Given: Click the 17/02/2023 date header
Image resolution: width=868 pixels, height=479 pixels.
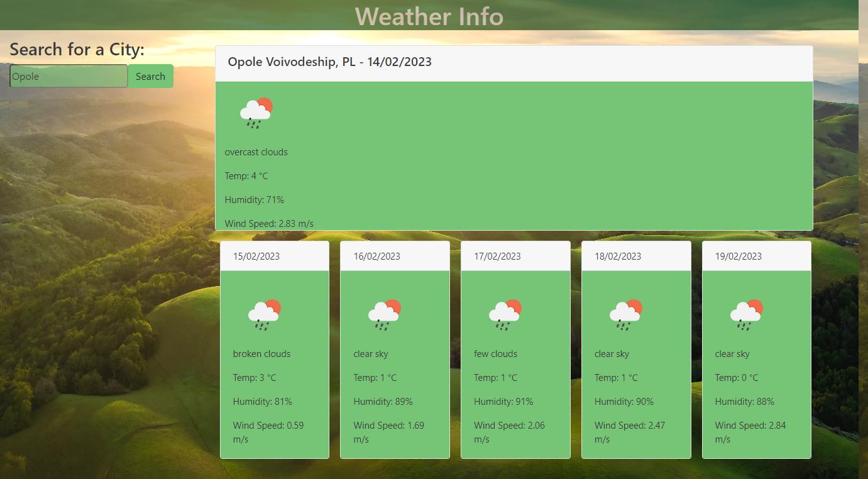Looking at the screenshot, I should pos(515,256).
